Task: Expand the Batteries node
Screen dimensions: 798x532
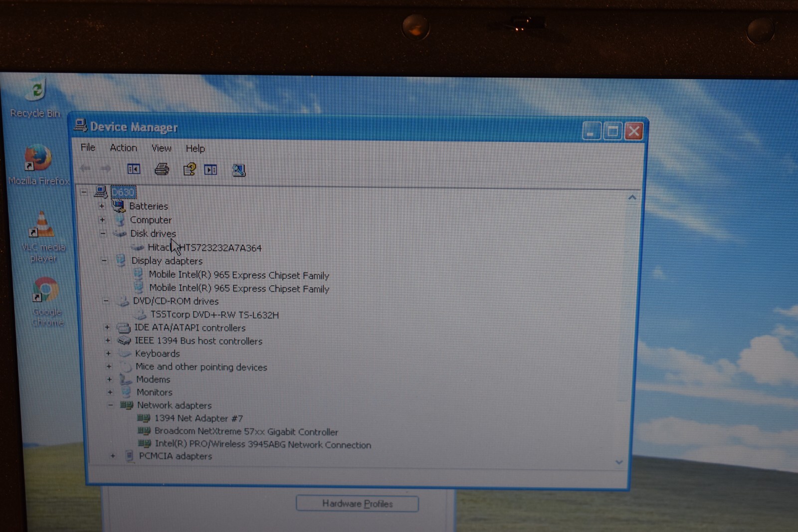Action: tap(102, 205)
